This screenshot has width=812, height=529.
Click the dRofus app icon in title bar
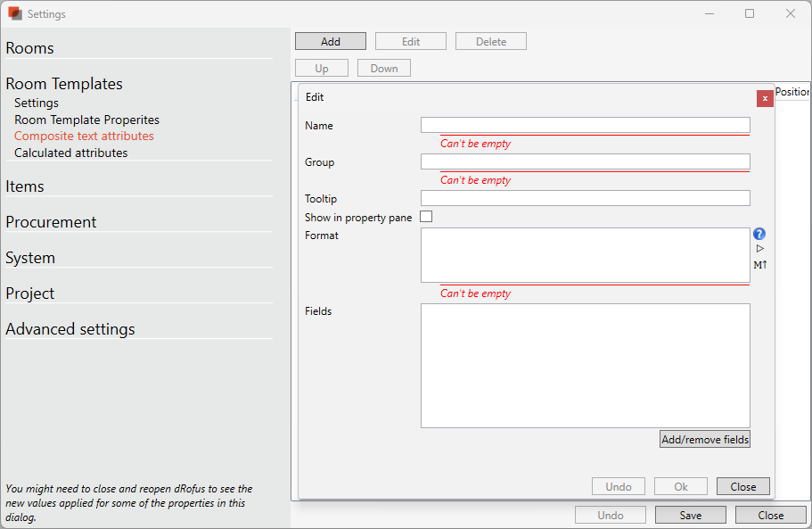click(14, 13)
